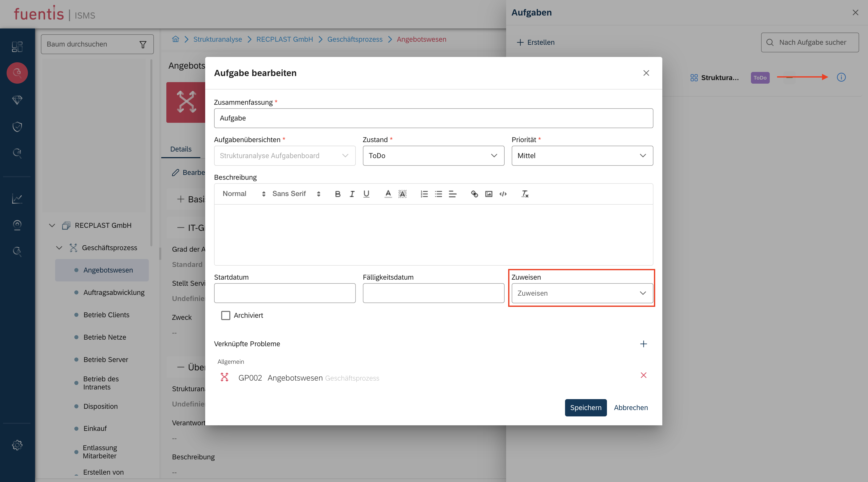The width and height of the screenshot is (868, 482).
Task: Clear text formatting in editor
Action: [525, 194]
